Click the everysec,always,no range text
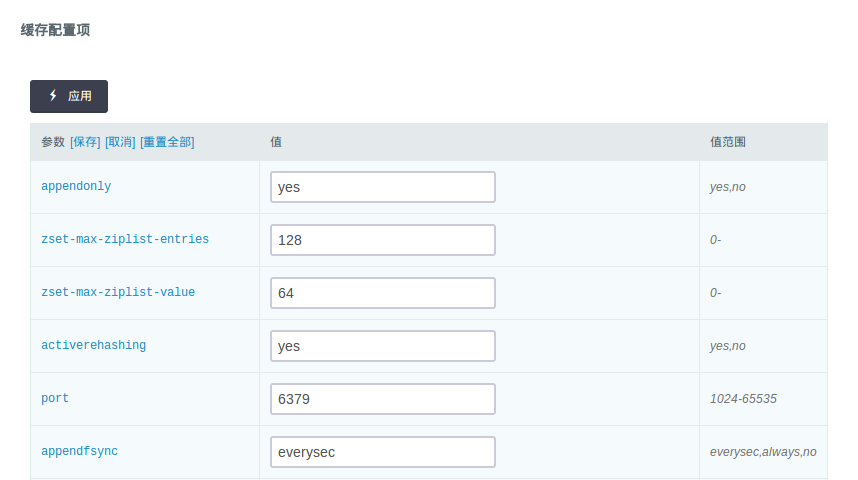Viewport: 858px width, 480px height. click(763, 451)
